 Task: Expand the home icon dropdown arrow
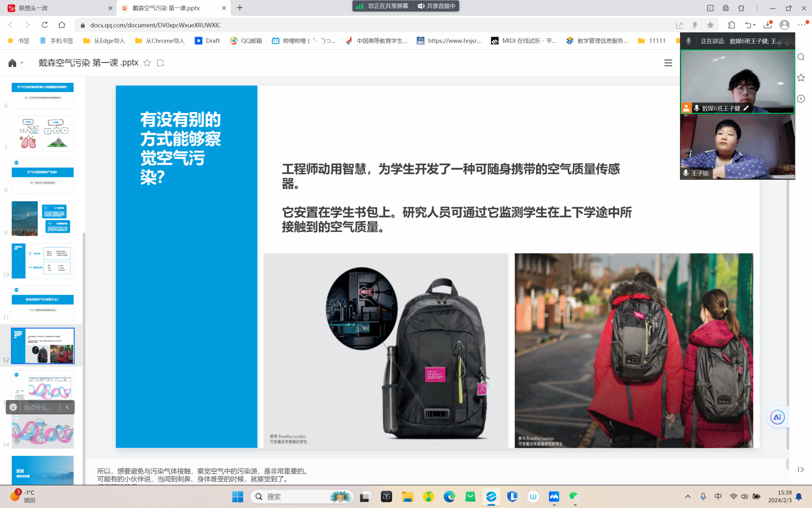click(x=22, y=63)
